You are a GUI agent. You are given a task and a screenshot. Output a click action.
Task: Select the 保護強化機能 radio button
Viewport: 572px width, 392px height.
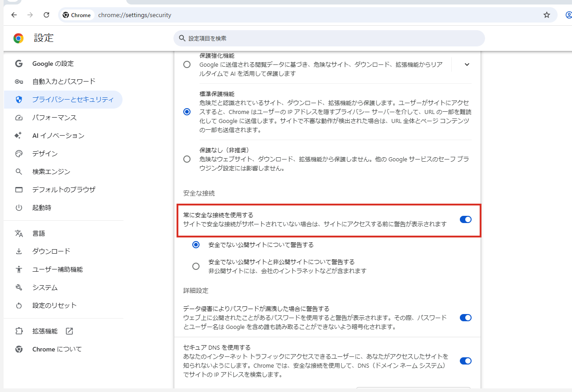tap(187, 64)
